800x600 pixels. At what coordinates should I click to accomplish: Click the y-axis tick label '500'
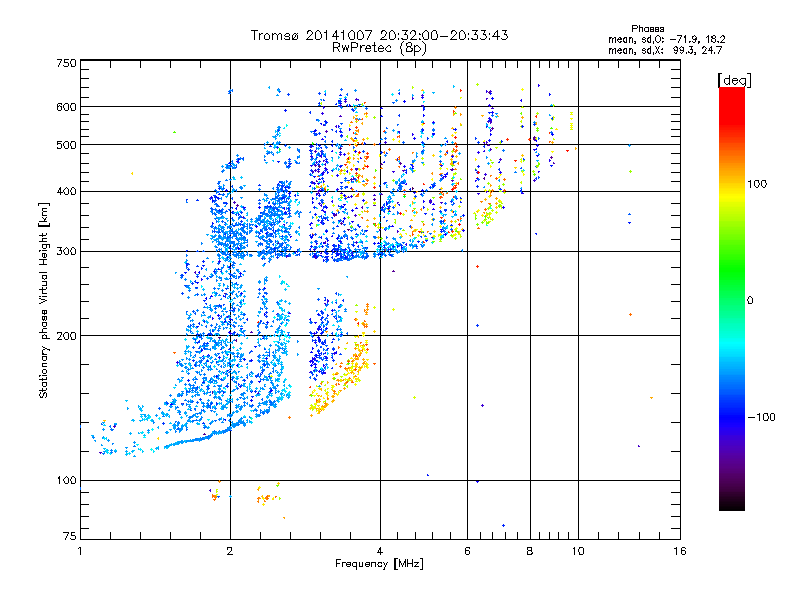pyautogui.click(x=66, y=145)
